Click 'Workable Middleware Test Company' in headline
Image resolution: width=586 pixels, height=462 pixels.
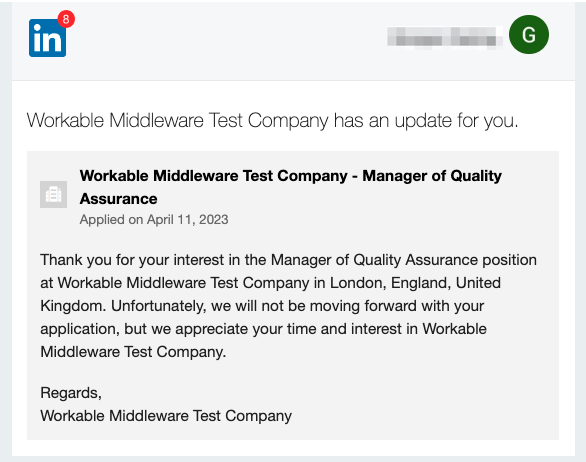pos(178,121)
